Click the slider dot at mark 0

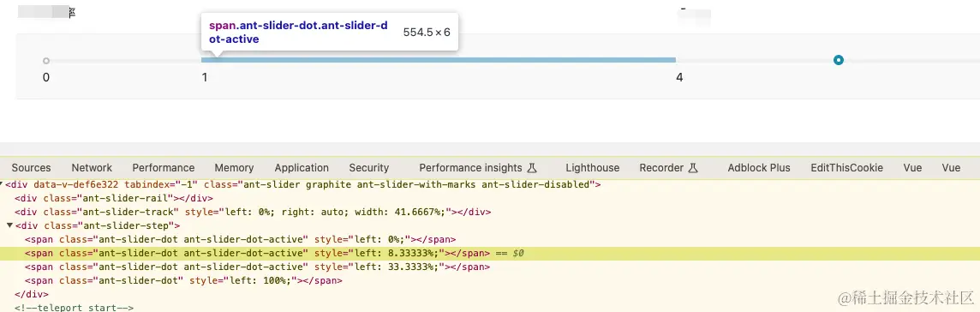46,61
